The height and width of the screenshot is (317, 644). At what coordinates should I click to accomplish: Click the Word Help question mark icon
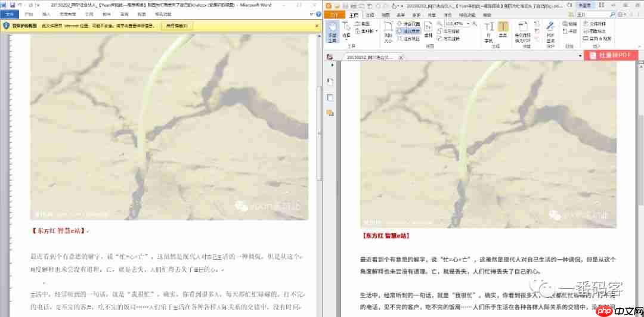[x=318, y=14]
